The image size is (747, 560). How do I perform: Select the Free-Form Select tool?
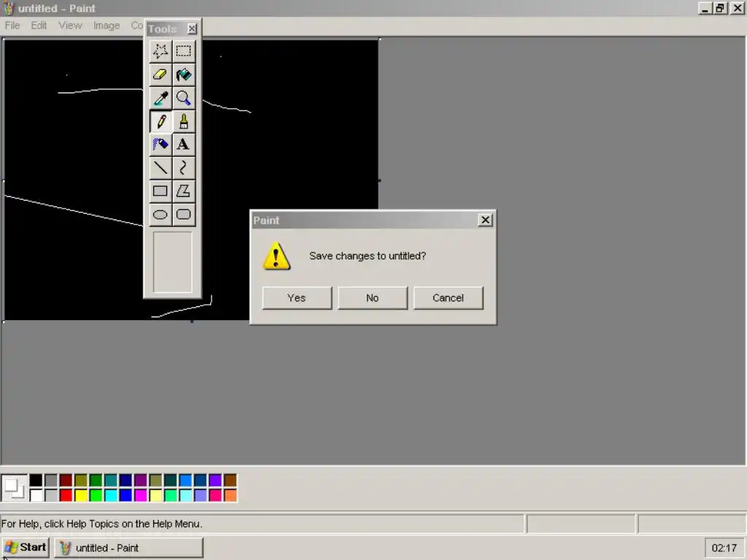coord(160,51)
